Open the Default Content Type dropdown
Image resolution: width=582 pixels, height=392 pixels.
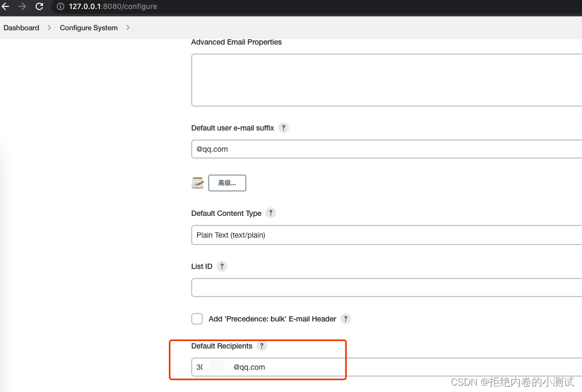click(387, 235)
